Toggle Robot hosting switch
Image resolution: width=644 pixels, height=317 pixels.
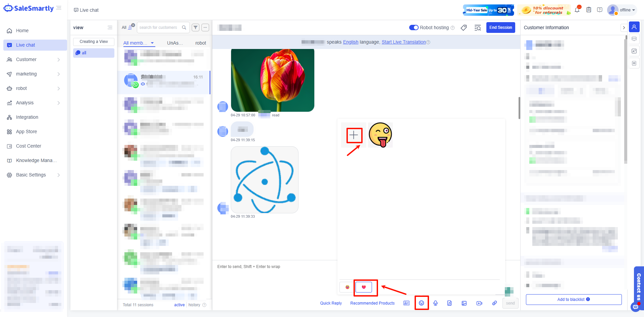click(414, 28)
